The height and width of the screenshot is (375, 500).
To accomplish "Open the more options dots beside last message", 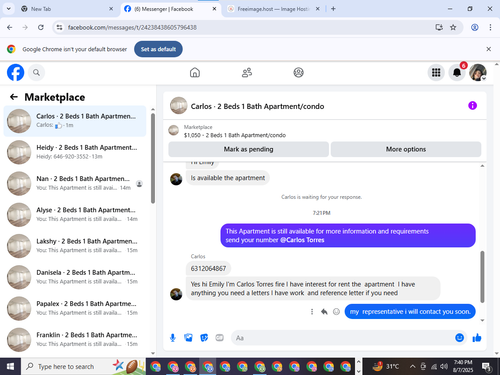I will [312, 312].
